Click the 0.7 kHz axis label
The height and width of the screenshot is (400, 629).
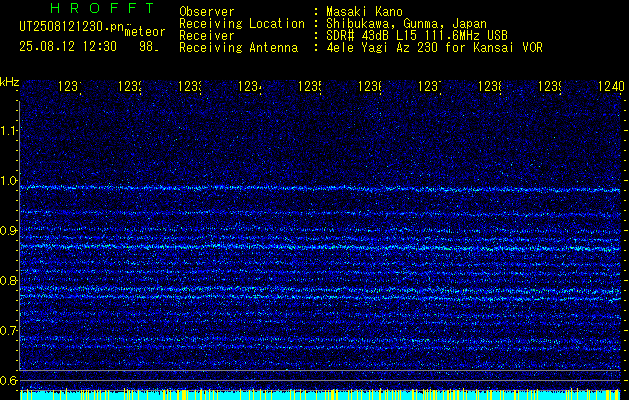(8, 331)
